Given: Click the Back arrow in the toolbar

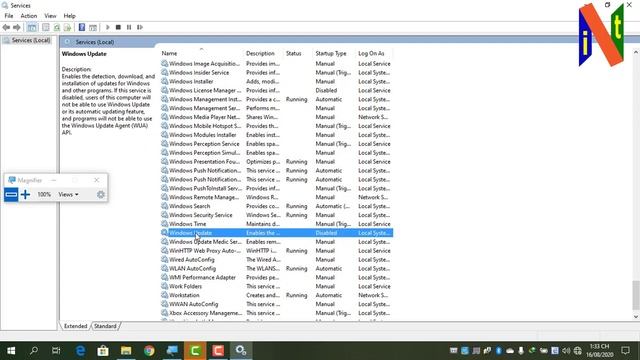Looking at the screenshot, I should coord(6,27).
